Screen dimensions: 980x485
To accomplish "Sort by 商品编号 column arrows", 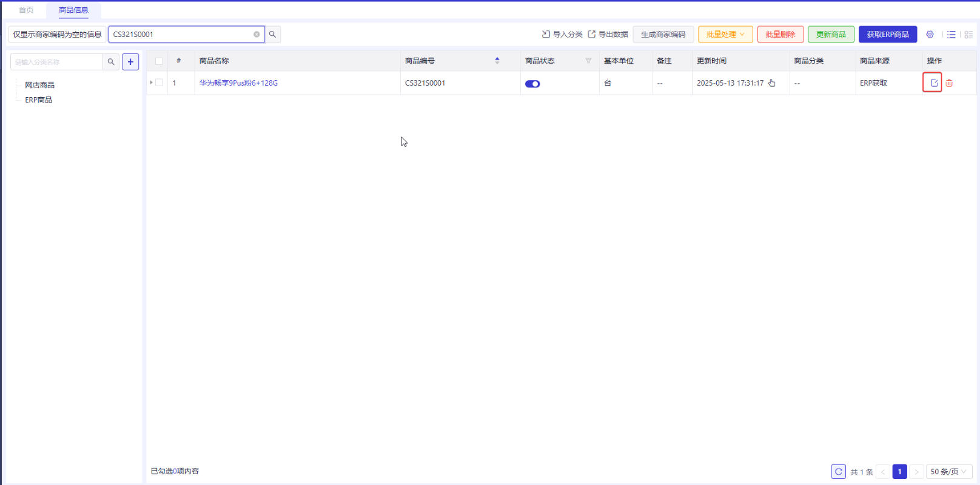I will click(x=497, y=61).
